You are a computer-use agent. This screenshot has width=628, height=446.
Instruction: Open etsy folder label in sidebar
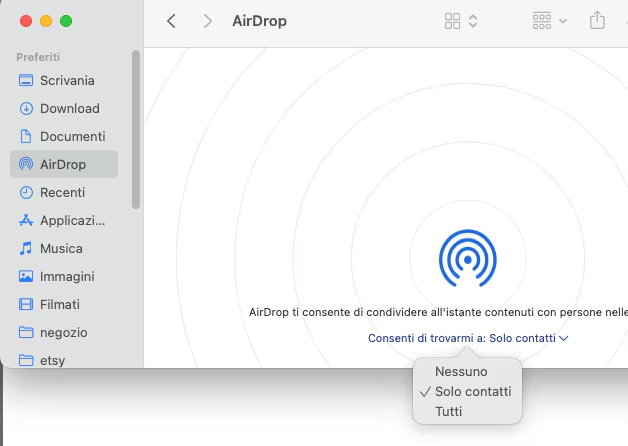(x=52, y=361)
